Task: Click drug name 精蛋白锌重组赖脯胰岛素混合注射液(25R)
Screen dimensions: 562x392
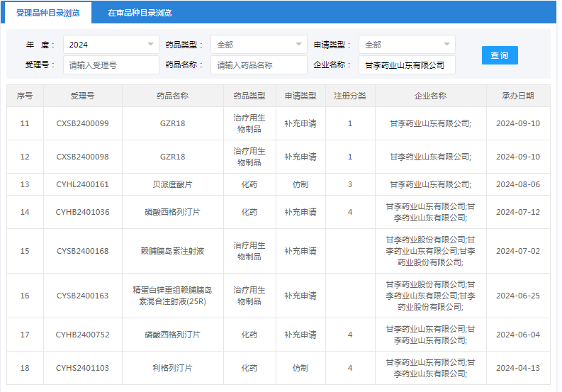Action: [172, 296]
